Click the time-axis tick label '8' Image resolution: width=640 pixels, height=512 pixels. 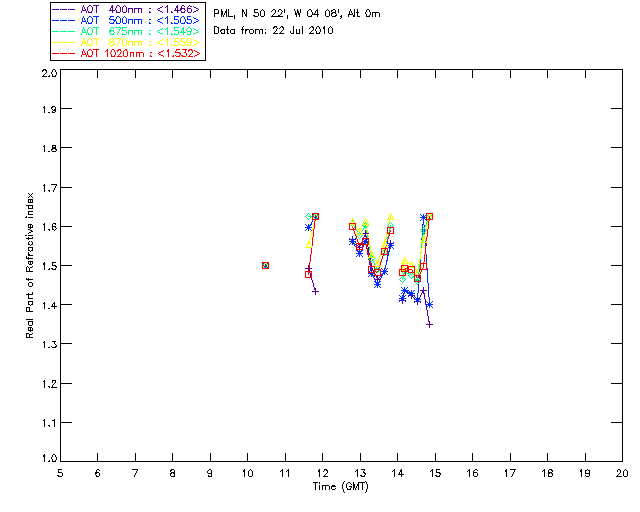[173, 473]
